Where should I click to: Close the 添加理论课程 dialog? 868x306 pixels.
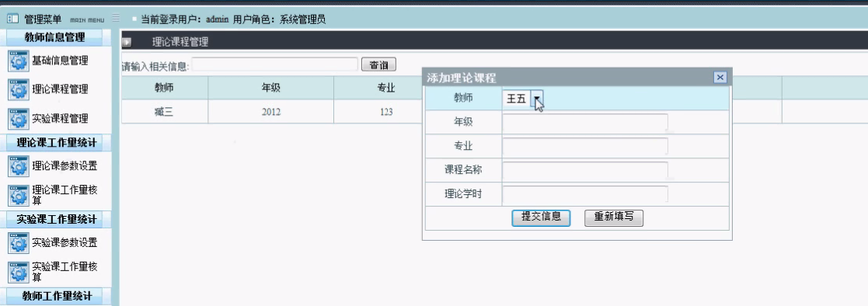720,78
